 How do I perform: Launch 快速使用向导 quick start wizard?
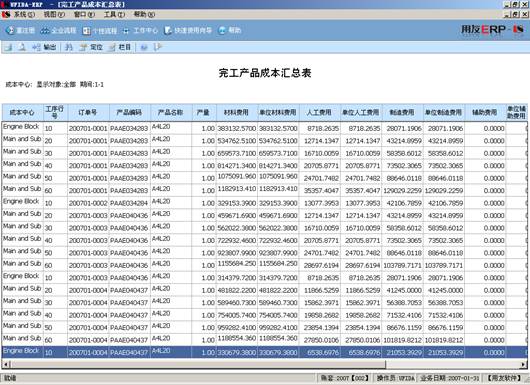pos(188,30)
